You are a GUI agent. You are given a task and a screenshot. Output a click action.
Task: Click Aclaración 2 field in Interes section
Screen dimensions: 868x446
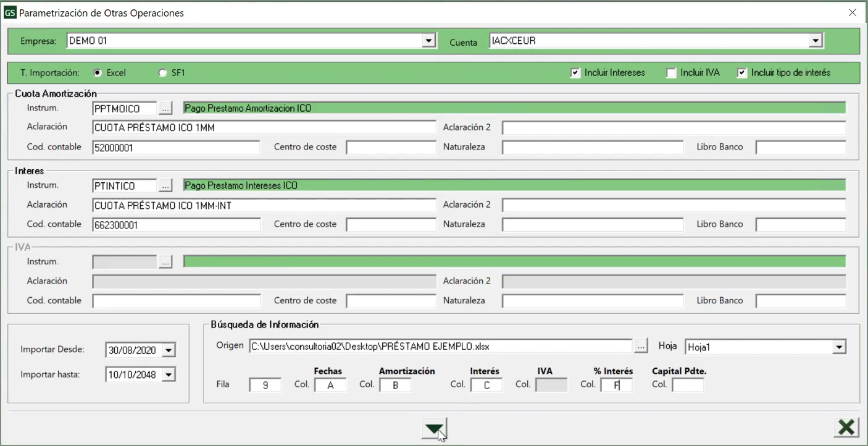(x=674, y=205)
